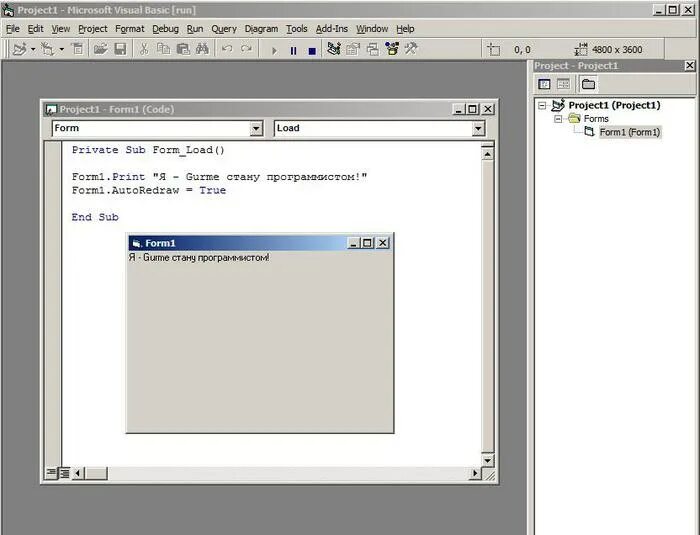Click the 'End Sub' code line
700x535 pixels.
95,217
